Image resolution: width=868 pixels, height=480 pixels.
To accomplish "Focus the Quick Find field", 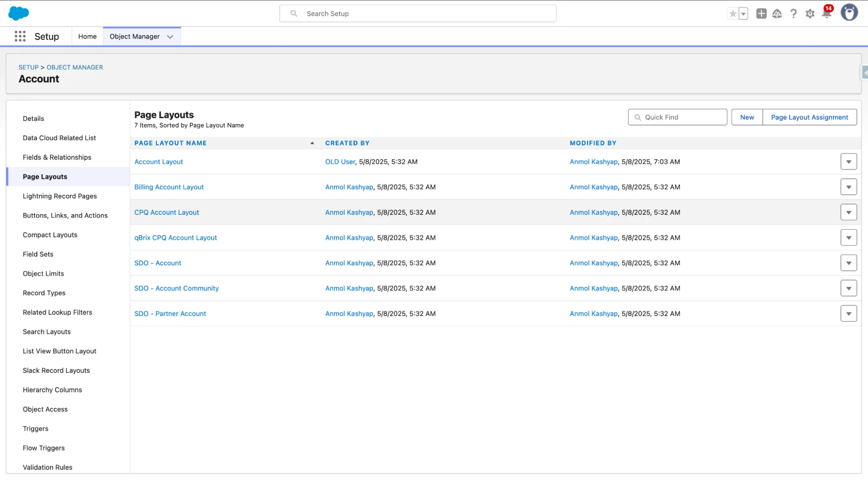I will 682,117.
